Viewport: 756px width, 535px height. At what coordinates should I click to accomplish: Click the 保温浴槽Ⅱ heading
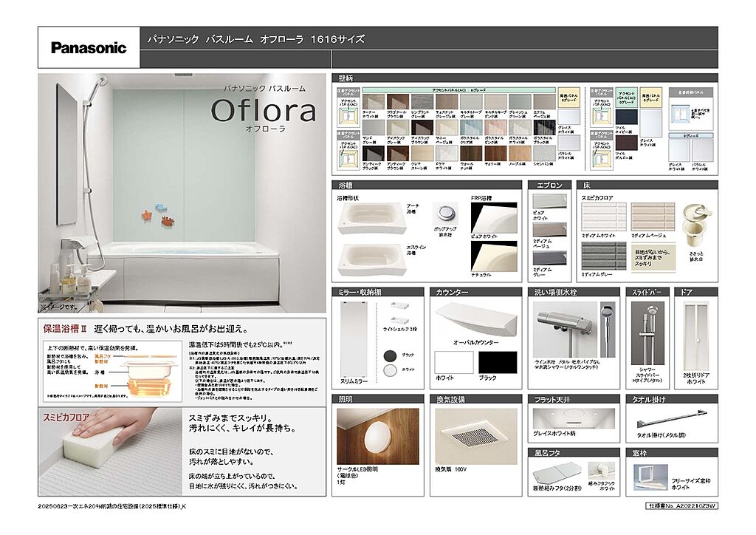point(65,329)
